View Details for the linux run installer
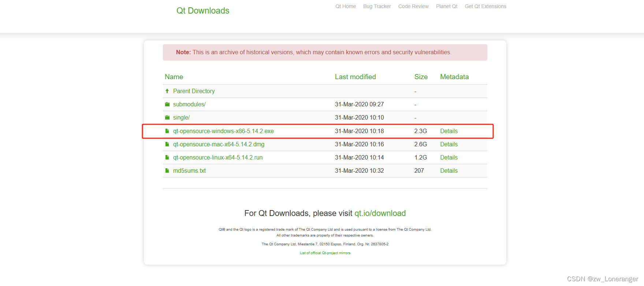This screenshot has width=644, height=286. (x=449, y=158)
